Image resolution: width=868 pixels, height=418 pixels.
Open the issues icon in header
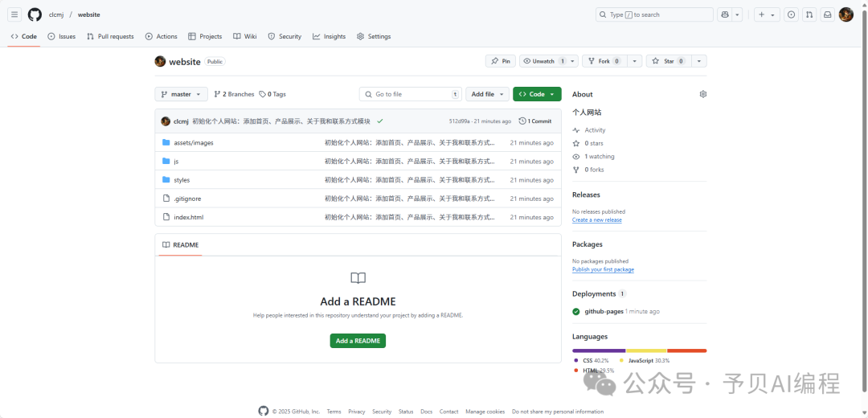tap(792, 15)
